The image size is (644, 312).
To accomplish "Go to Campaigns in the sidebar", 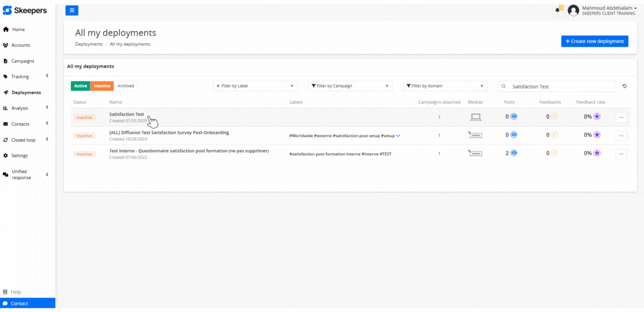I will point(23,61).
